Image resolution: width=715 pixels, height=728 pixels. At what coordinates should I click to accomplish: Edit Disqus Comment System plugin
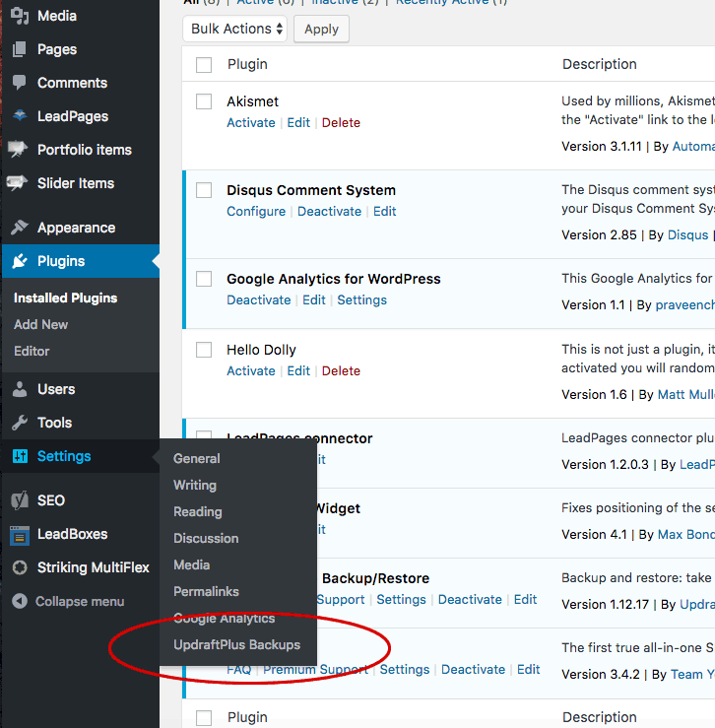385,211
